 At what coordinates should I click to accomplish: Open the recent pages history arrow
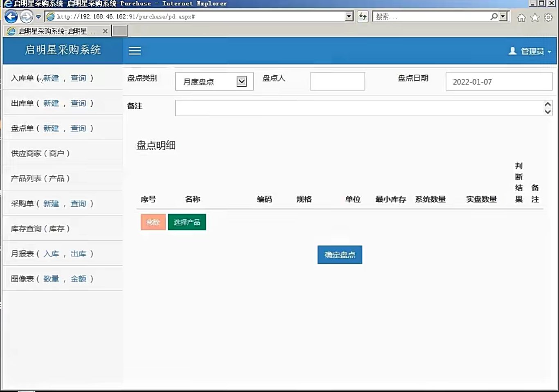pyautogui.click(x=38, y=17)
